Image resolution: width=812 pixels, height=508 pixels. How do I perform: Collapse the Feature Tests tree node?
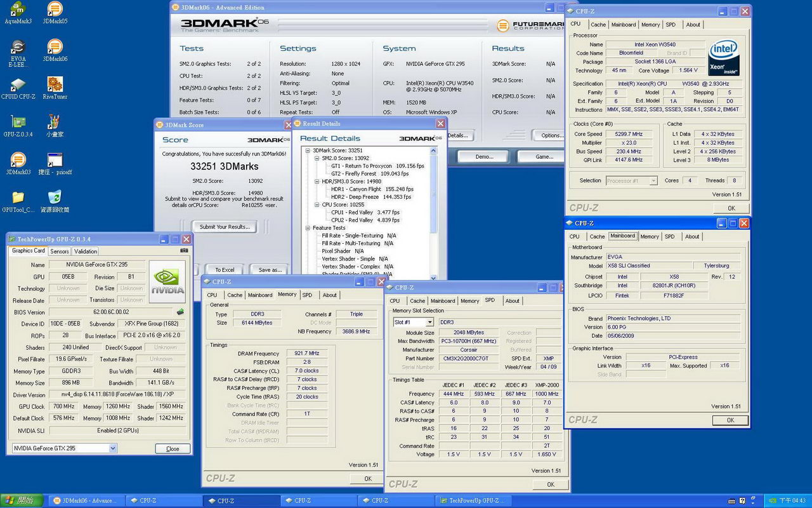click(308, 228)
